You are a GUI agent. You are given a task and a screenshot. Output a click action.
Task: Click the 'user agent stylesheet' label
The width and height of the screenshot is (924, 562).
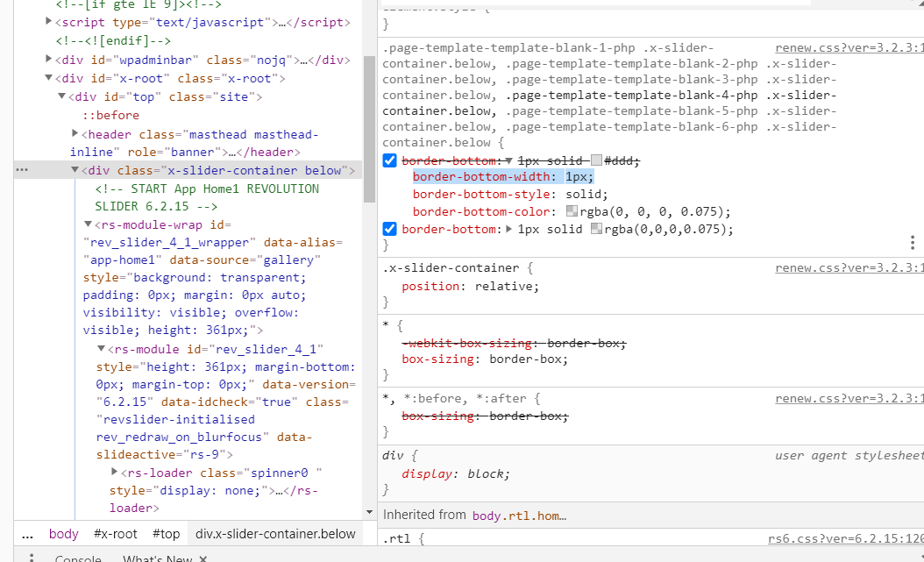849,455
